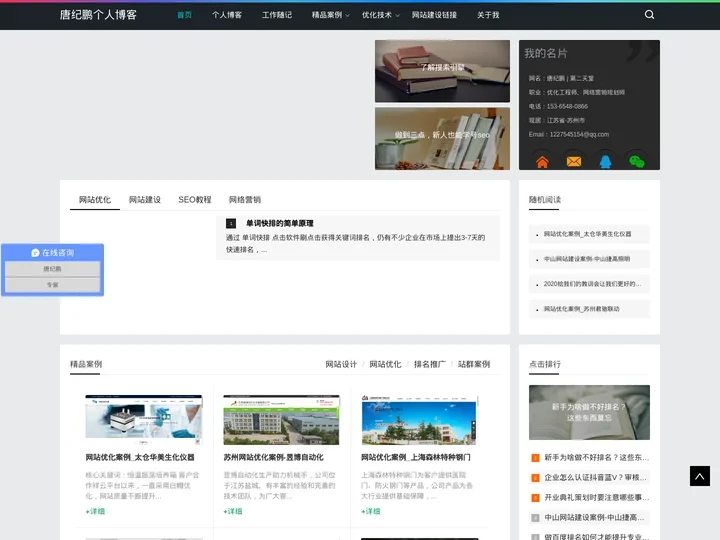This screenshot has width=720, height=540.
Task: Filter cases by 网站优化 in 精品案例
Action: pyautogui.click(x=385, y=364)
